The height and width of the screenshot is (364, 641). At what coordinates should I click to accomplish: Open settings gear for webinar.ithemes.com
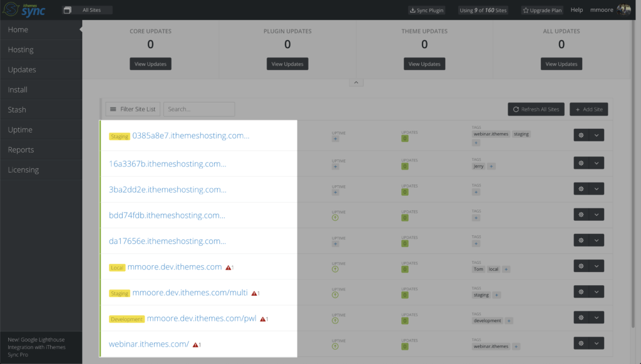tap(581, 343)
